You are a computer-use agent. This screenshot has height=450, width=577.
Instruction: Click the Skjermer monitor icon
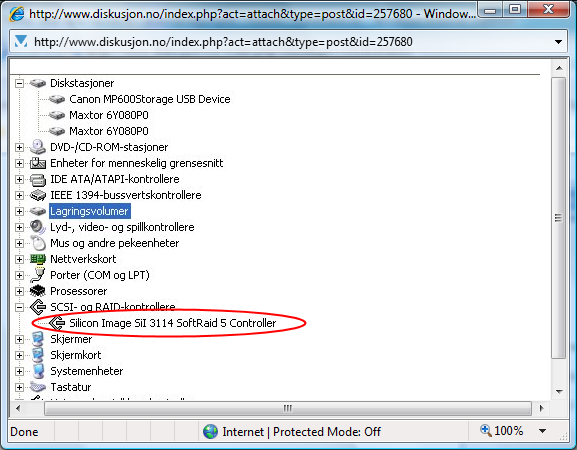pyautogui.click(x=38, y=339)
